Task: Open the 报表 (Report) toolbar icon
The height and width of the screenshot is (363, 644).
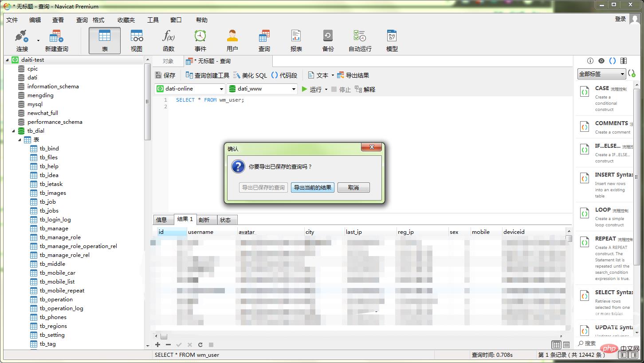Action: [296, 41]
